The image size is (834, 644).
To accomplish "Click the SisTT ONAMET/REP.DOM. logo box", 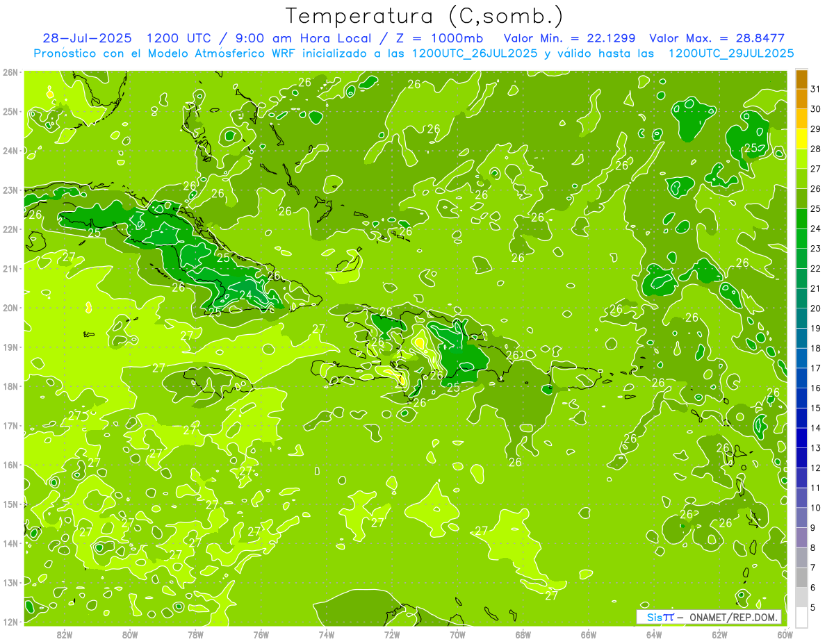I will [708, 618].
